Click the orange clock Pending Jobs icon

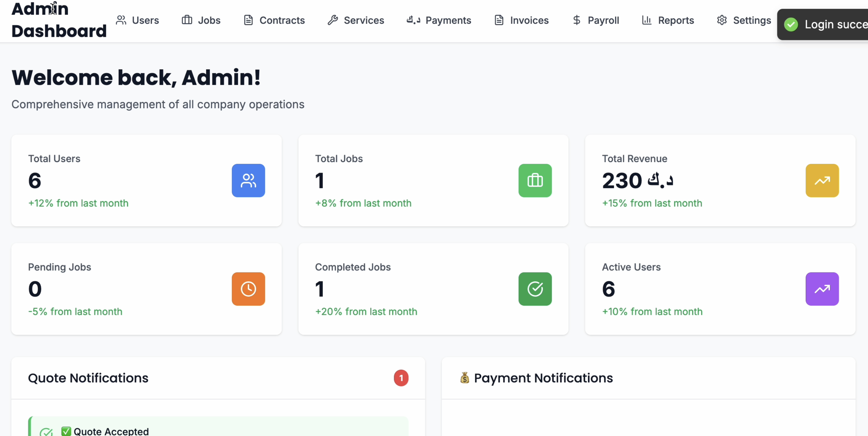click(248, 289)
